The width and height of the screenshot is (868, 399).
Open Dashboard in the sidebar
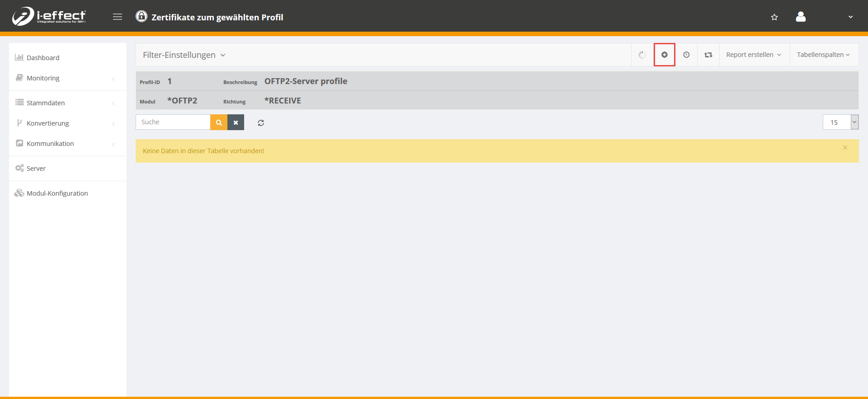coord(43,58)
